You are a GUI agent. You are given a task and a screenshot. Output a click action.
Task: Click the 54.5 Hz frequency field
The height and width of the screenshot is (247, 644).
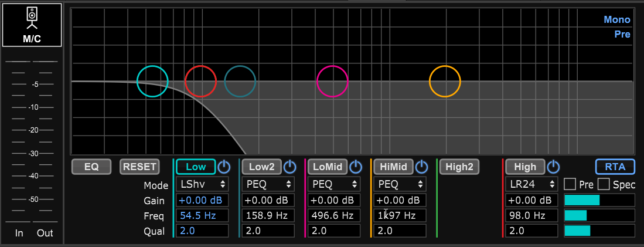pos(202,215)
